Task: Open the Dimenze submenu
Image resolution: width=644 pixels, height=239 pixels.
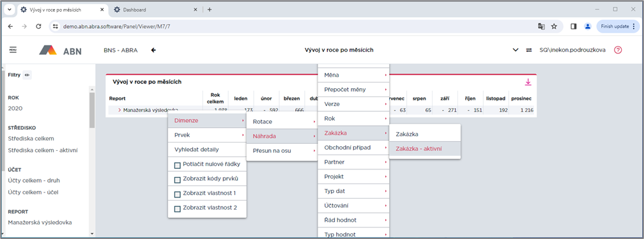Action: click(x=208, y=121)
